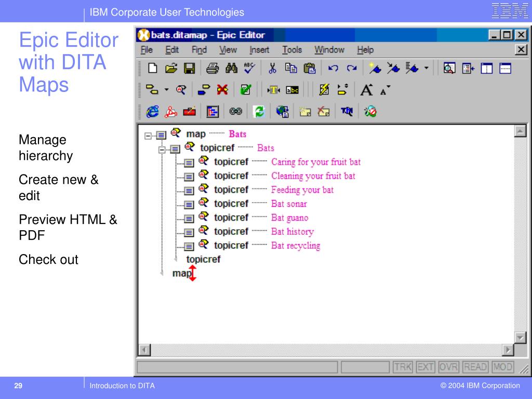Click the map title "Bats" text
The image size is (532, 399).
pyautogui.click(x=237, y=134)
